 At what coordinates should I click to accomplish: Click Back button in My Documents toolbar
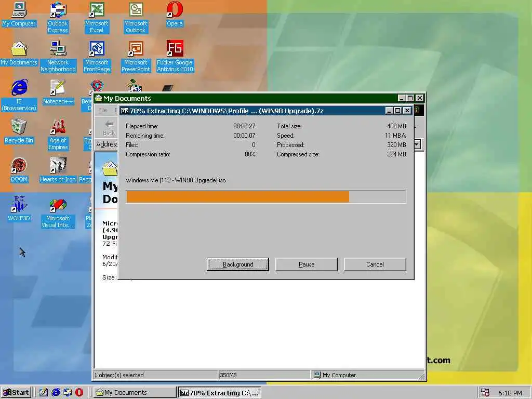coord(109,128)
